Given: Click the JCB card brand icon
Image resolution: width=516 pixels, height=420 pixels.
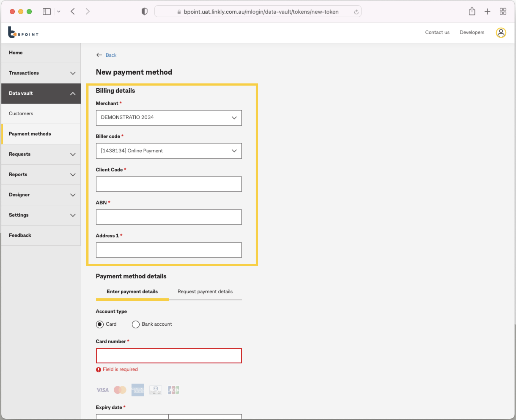Looking at the screenshot, I should (x=173, y=390).
